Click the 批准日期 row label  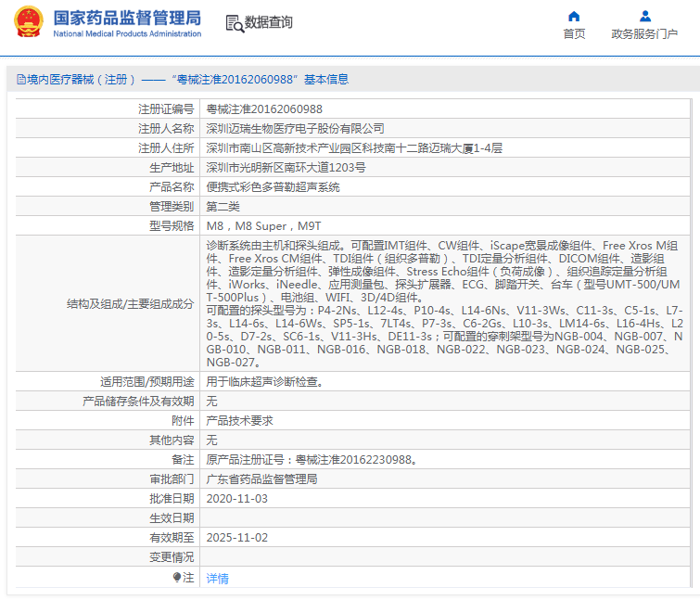click(x=172, y=499)
